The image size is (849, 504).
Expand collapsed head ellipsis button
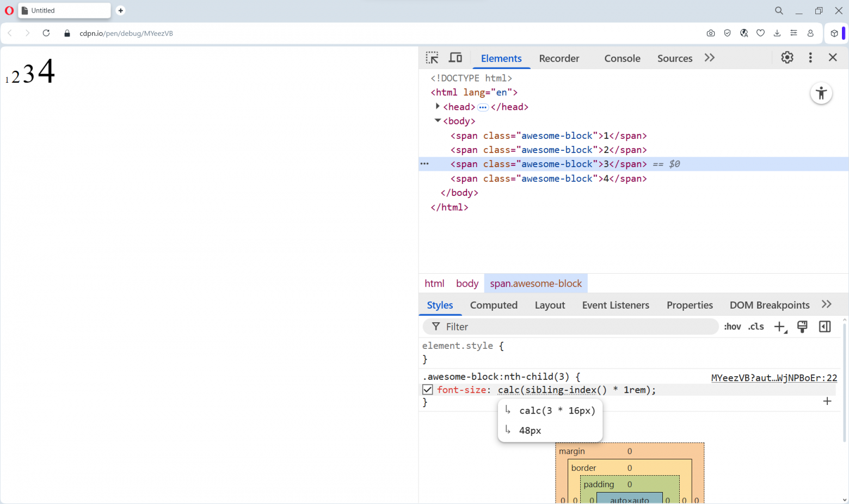[483, 107]
